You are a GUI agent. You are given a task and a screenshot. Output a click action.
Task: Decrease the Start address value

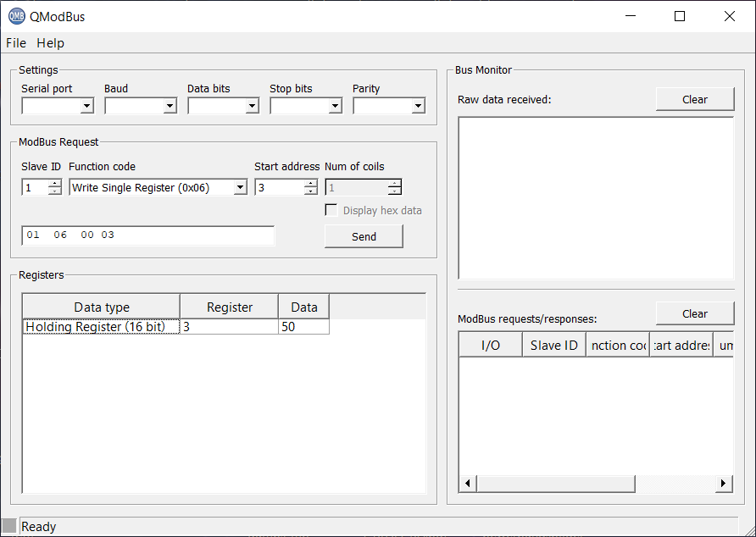point(311,191)
